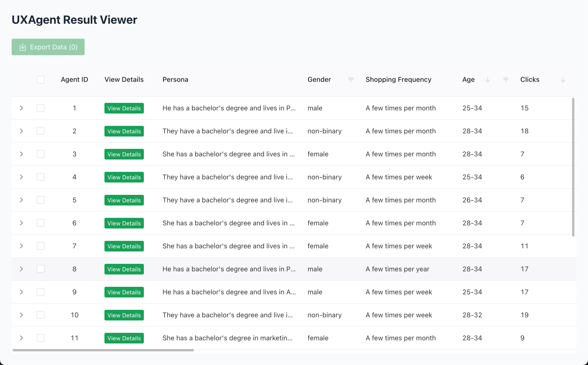Image resolution: width=588 pixels, height=365 pixels.
Task: Click the Age column sort arrow
Action: coord(487,80)
